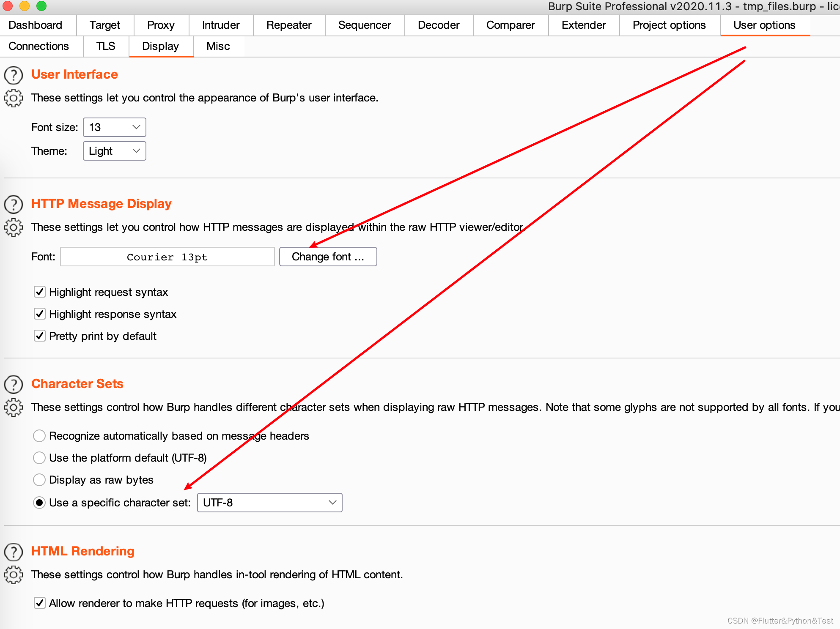The image size is (840, 629).
Task: Click the Courier 13pt font field
Action: 167,257
